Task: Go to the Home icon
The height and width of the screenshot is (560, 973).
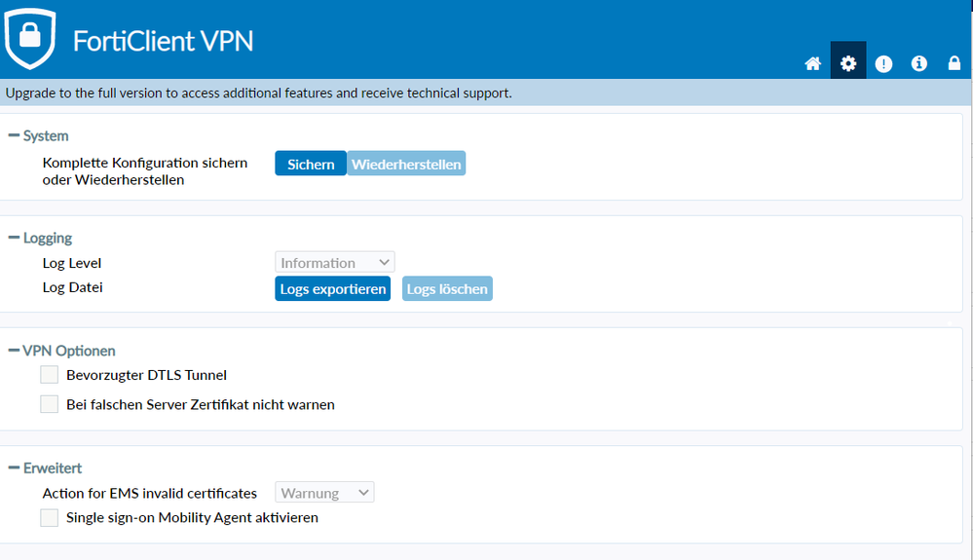Action: (x=812, y=64)
